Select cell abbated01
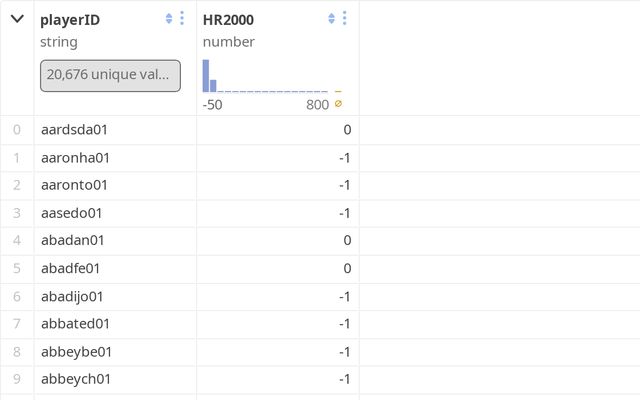640x400 pixels. [x=75, y=323]
